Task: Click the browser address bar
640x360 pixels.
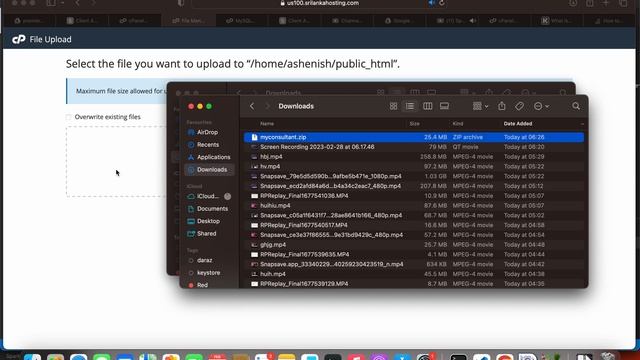Action: pos(319,3)
